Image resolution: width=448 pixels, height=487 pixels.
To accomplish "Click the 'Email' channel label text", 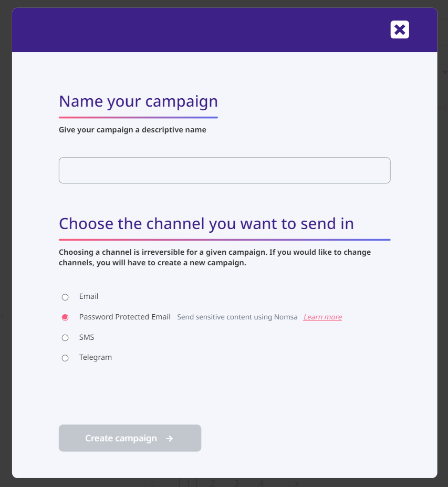I will coord(89,297).
